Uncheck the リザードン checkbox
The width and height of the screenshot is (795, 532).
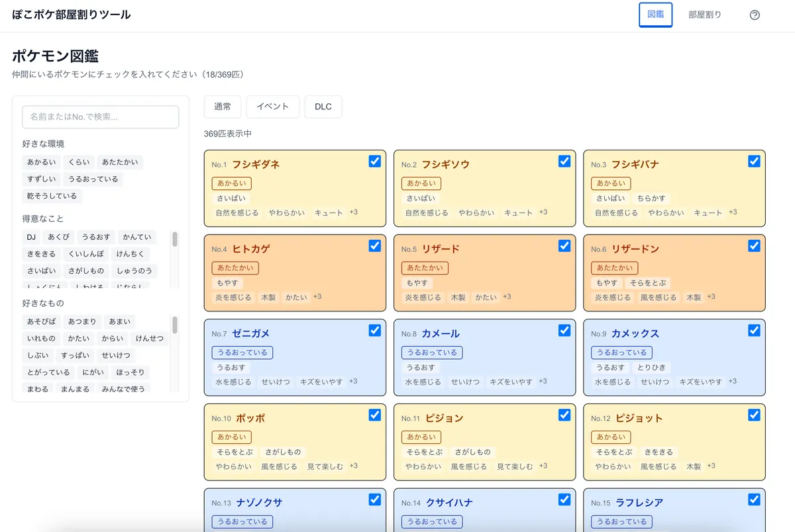[x=754, y=246]
